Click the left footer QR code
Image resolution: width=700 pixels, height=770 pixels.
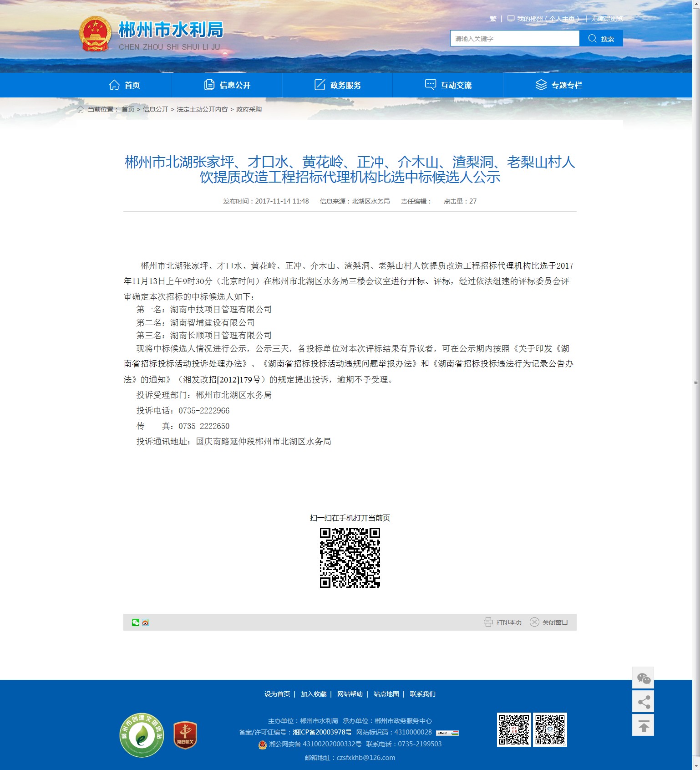pyautogui.click(x=514, y=729)
